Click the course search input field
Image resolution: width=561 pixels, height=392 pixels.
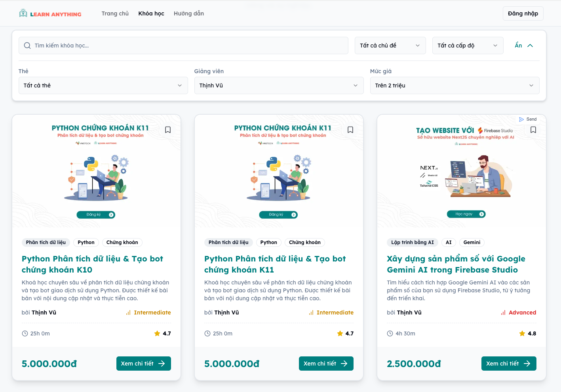tap(186, 45)
